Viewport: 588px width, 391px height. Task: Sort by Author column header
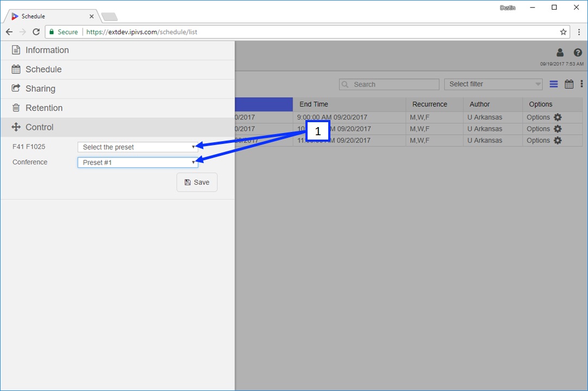click(x=493, y=104)
